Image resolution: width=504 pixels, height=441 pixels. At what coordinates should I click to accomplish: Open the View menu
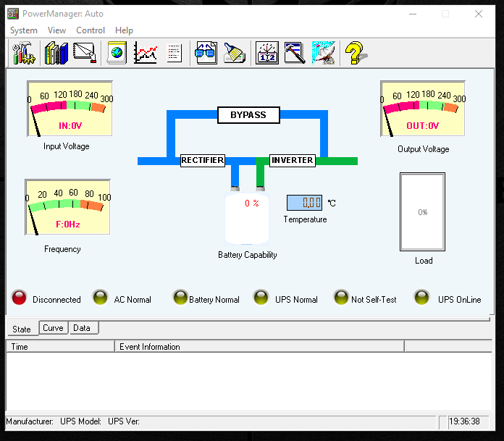57,30
